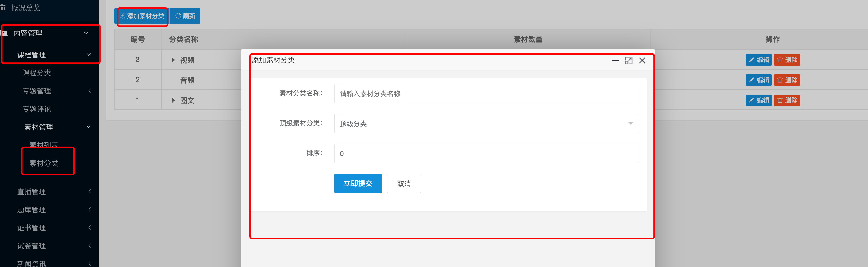This screenshot has height=267, width=868.
Task: Expand the 试卷管理 arrow
Action: pos(90,246)
